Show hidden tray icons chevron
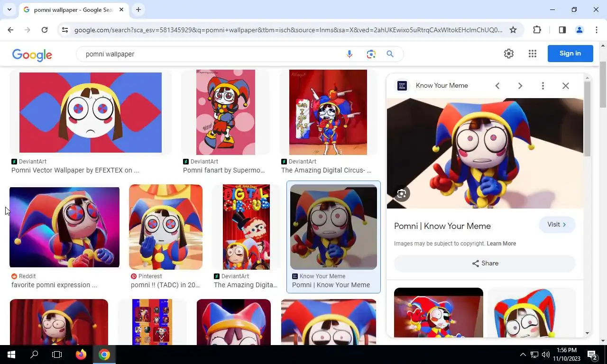Image resolution: width=607 pixels, height=364 pixels. point(523,355)
